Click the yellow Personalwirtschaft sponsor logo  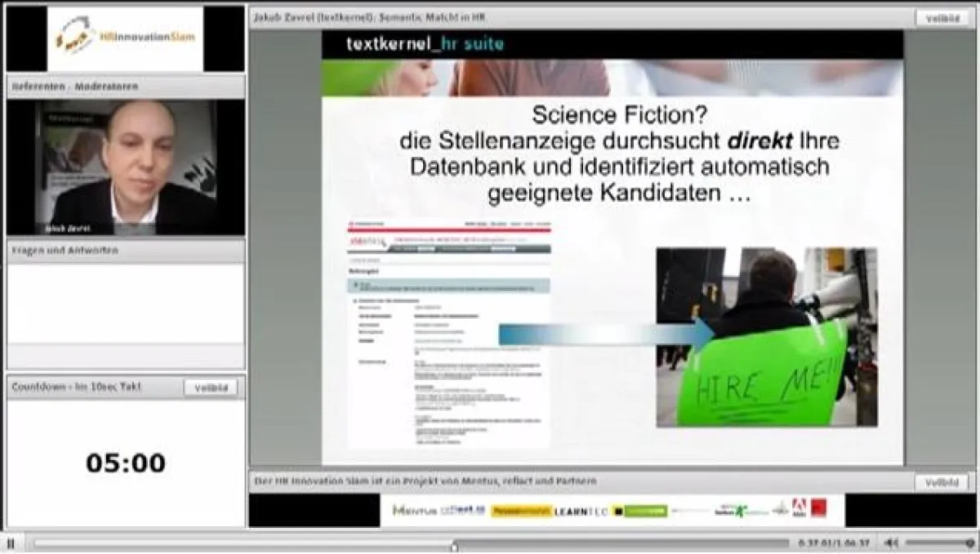pos(519,508)
